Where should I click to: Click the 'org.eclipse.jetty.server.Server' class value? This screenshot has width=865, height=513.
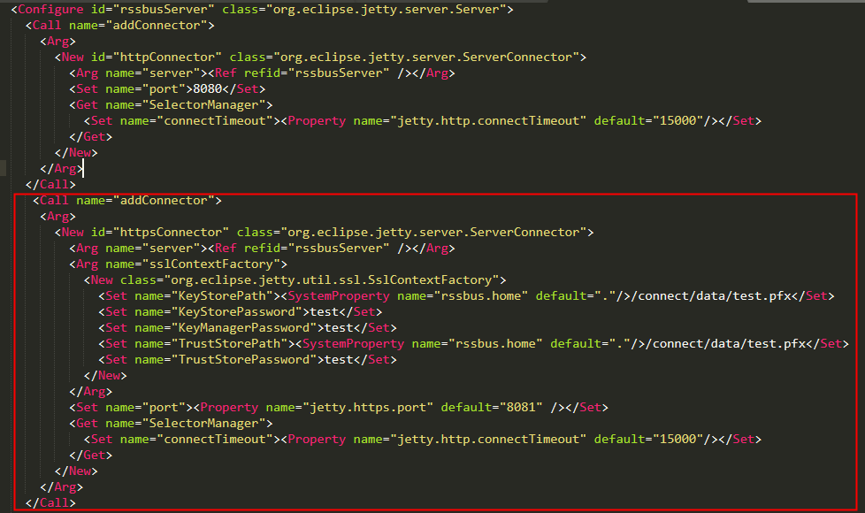pos(389,9)
